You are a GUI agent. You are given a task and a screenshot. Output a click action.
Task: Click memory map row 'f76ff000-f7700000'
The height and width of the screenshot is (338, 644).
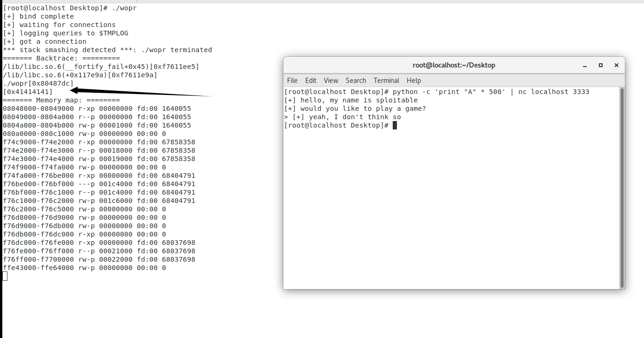(99, 259)
